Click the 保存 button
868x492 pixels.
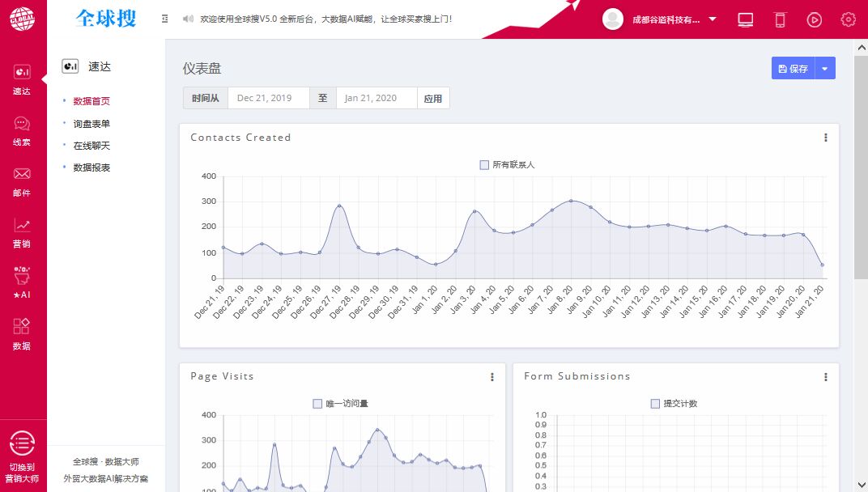792,68
